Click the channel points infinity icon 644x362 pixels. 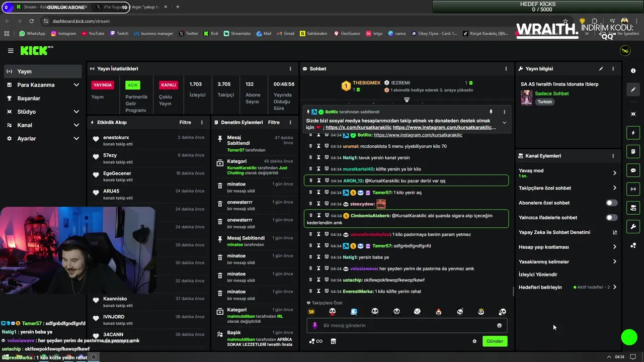(x=316, y=341)
